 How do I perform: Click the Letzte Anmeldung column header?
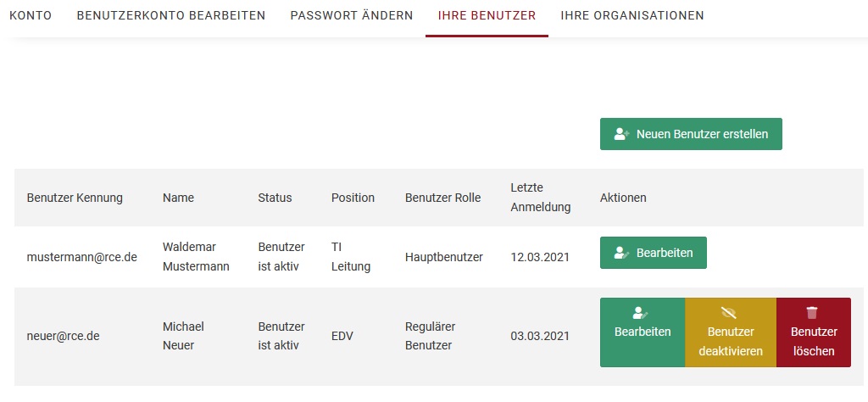(540, 197)
